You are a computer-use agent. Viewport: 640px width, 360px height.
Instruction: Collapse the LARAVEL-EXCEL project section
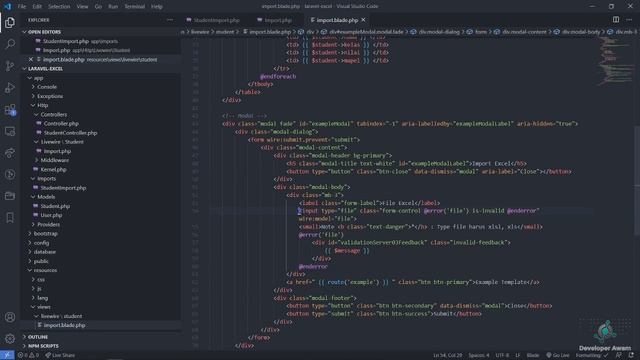(x=100, y=69)
